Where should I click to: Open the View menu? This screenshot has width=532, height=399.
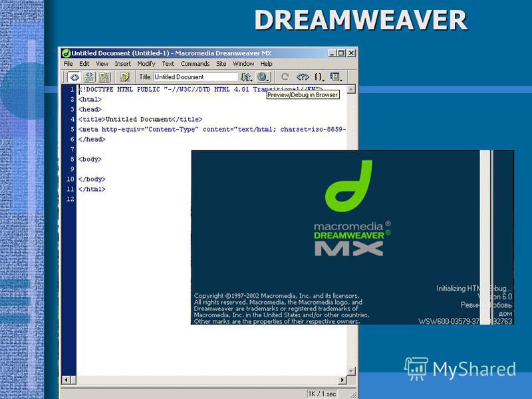coord(102,64)
